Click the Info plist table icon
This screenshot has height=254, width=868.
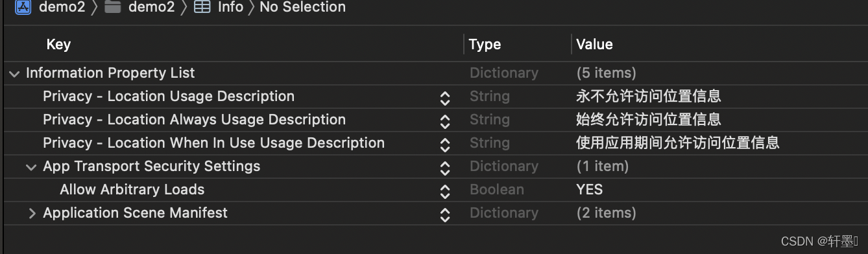[x=202, y=7]
